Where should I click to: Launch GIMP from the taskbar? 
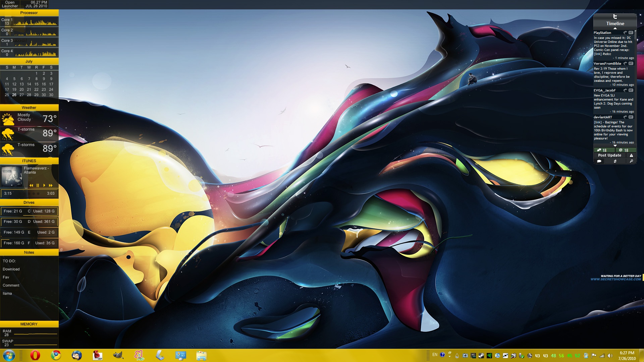[x=118, y=355]
